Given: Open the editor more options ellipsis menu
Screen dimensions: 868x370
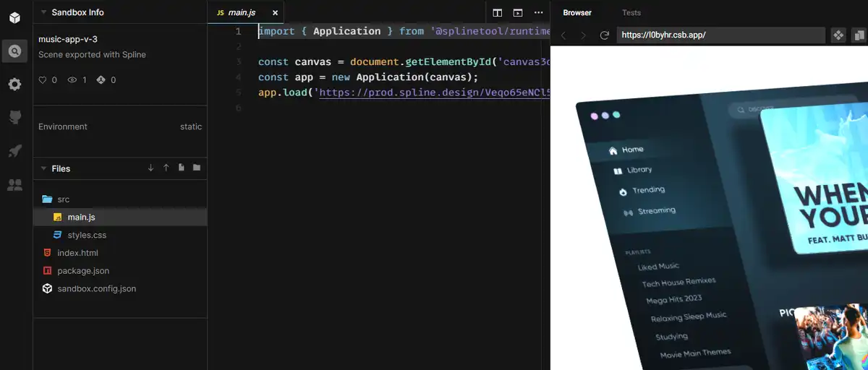Looking at the screenshot, I should pos(538,12).
